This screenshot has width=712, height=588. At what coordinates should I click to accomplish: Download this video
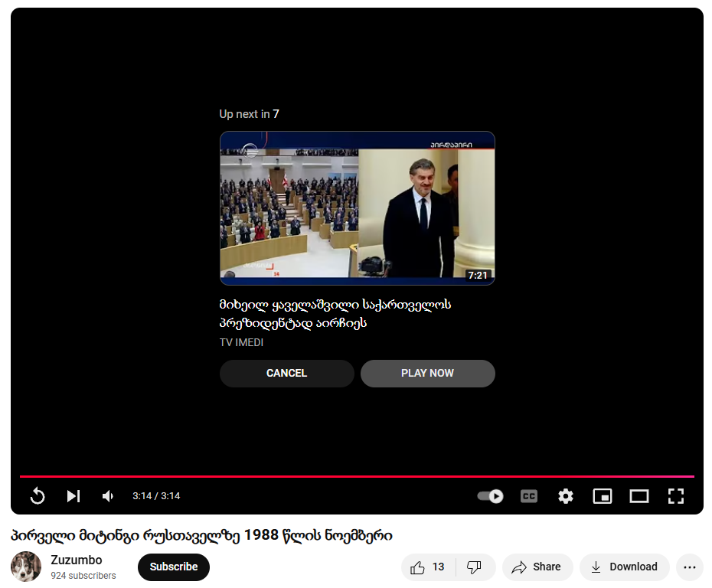click(x=625, y=567)
